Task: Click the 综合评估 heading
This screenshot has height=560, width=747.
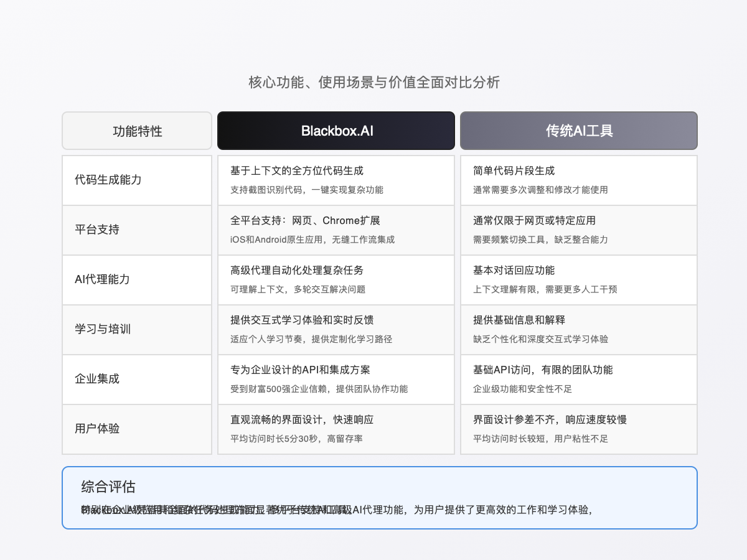Action: (108, 487)
